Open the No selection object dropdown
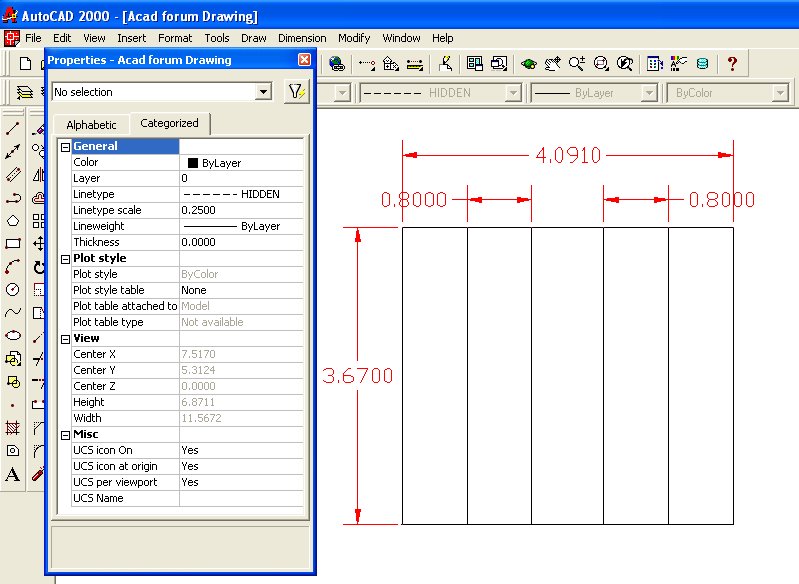The image size is (799, 584). pos(264,92)
